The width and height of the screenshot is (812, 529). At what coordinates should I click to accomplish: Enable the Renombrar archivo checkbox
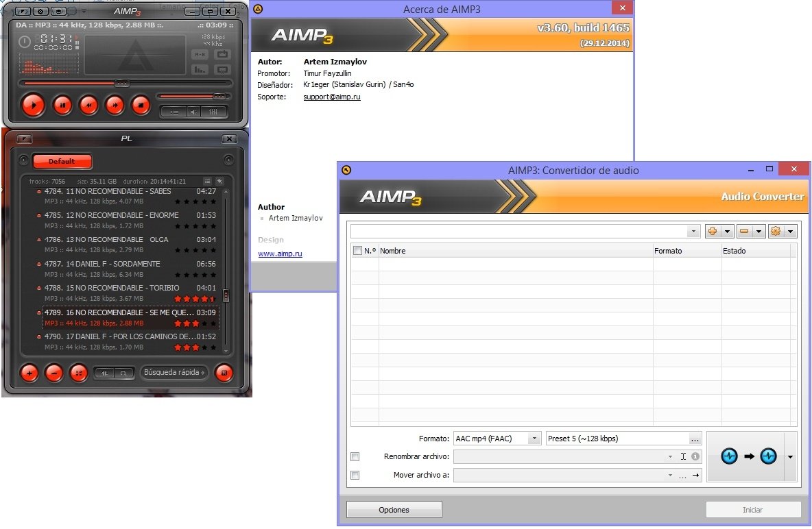coord(355,456)
